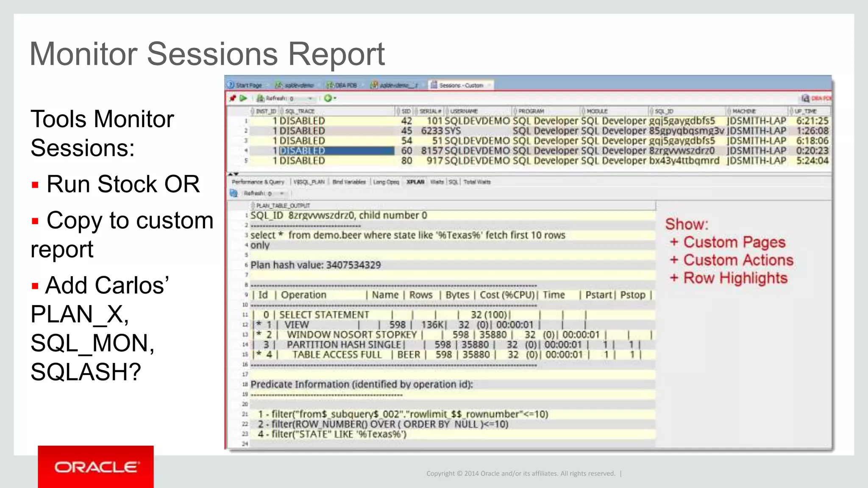Select the session row with SID 45
Image resolution: width=868 pixels, height=488 pixels.
(406, 131)
